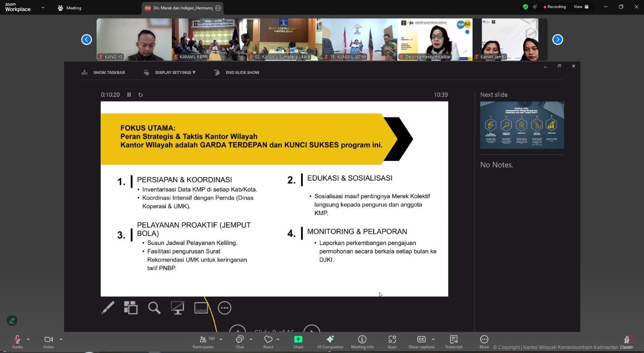Expand the audio options caret
The width and height of the screenshot is (644, 353).
[28, 339]
